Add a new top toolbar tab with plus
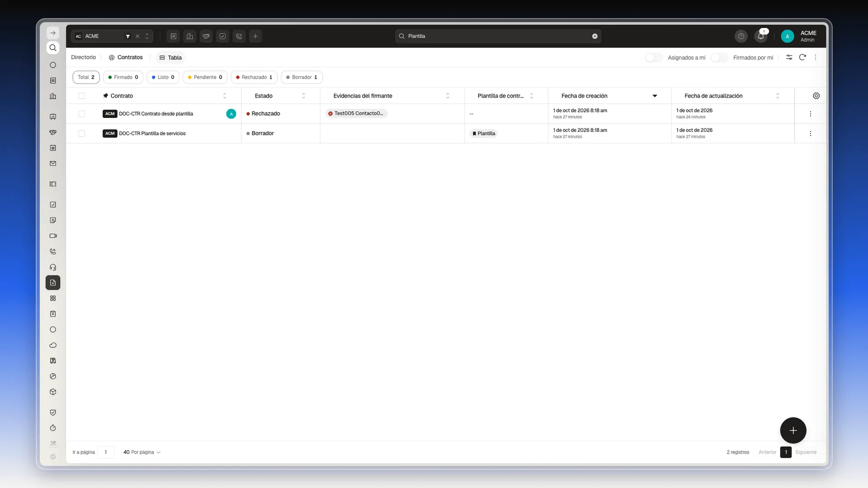Screen dimensions: 868x488 [255, 36]
